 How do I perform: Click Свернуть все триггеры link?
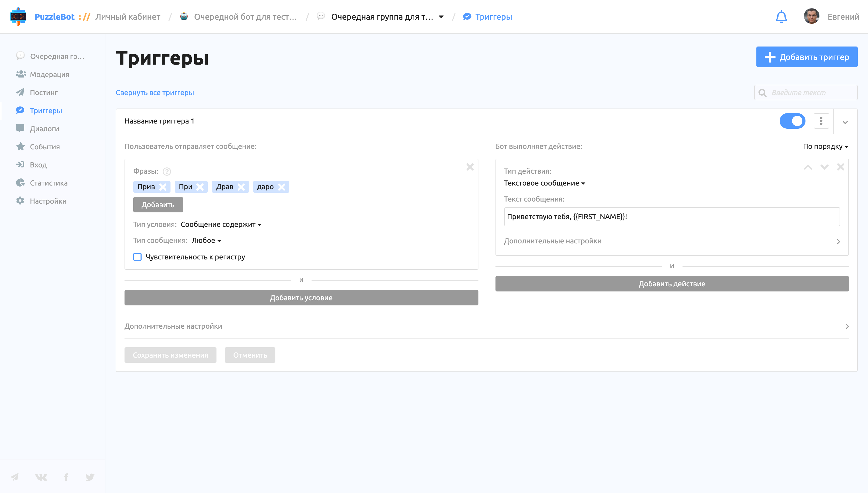(x=155, y=93)
